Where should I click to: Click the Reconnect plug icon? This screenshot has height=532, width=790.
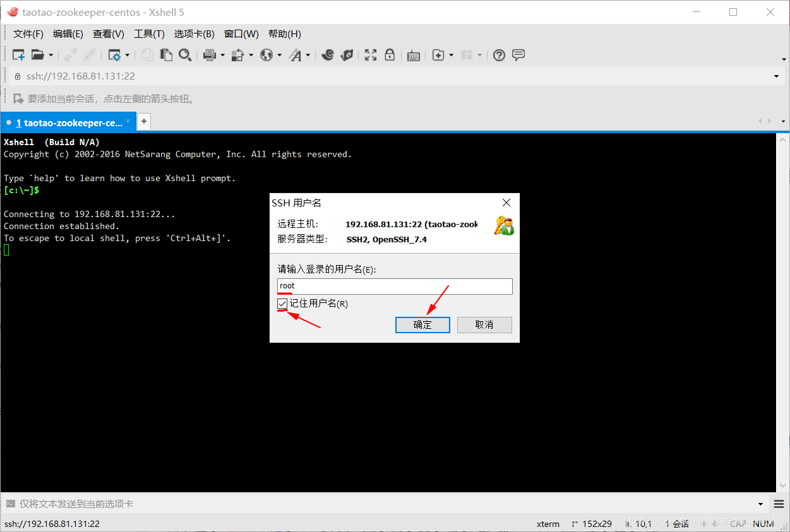(x=90, y=56)
